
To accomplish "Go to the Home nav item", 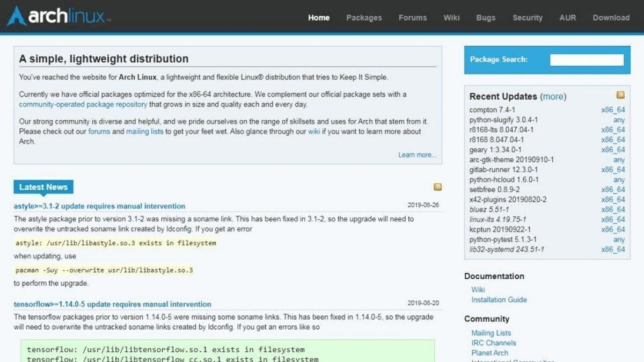I will 319,18.
